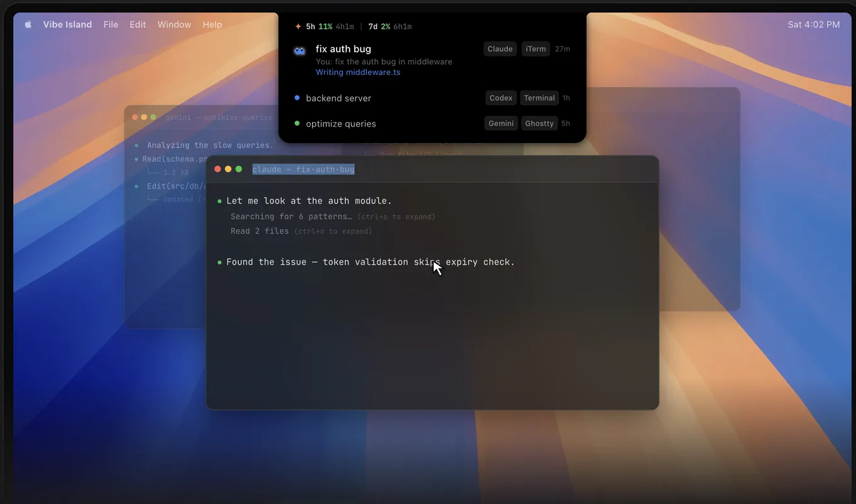Viewport: 856px width, 504px height.
Task: Click the green status dot beside optimize queries
Action: pyautogui.click(x=298, y=123)
